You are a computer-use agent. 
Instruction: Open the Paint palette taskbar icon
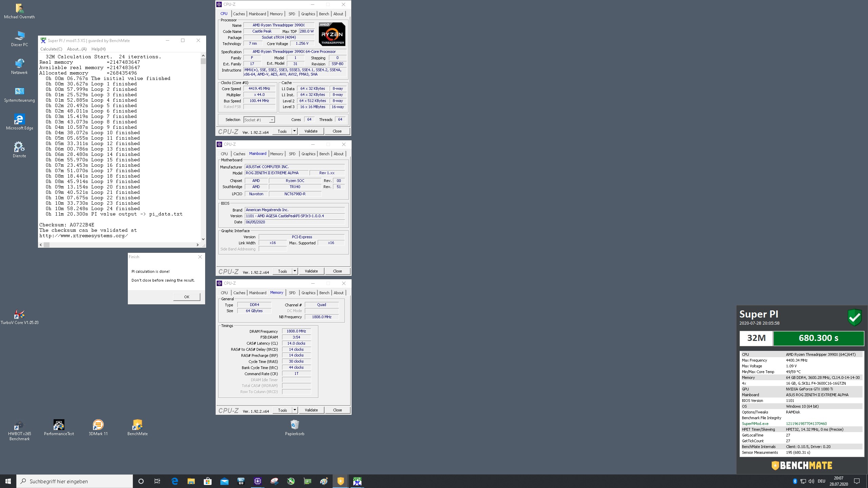324,481
